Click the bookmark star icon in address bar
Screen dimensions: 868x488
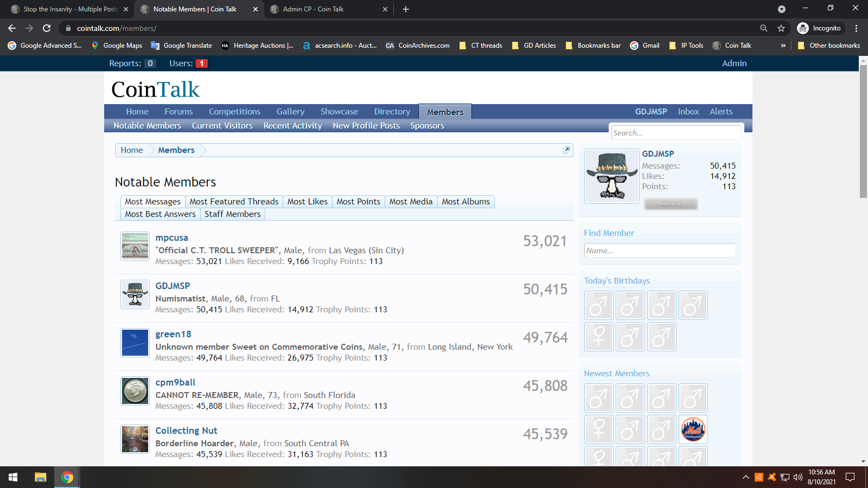(781, 28)
